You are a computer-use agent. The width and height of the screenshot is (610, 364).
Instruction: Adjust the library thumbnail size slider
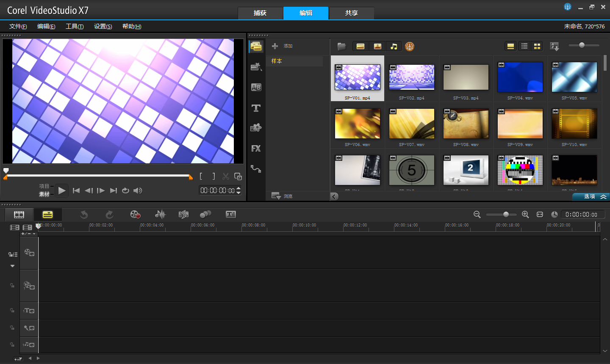(582, 45)
